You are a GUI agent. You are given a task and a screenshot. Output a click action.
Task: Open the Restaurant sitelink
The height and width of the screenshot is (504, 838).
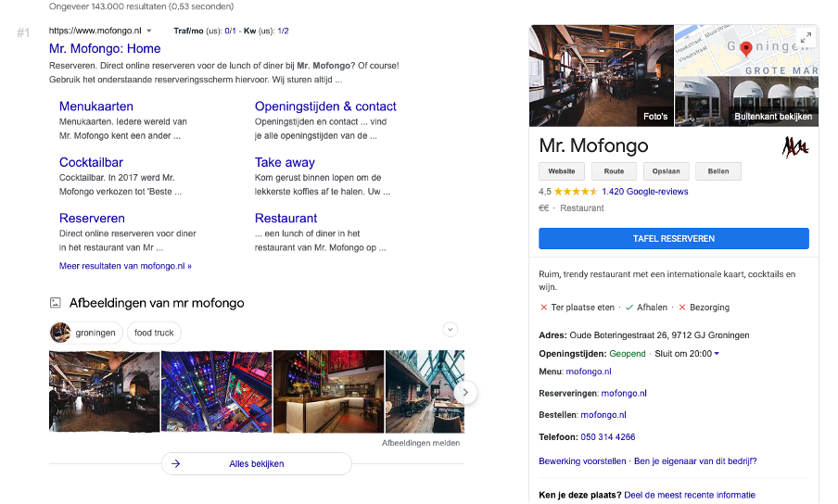(286, 219)
